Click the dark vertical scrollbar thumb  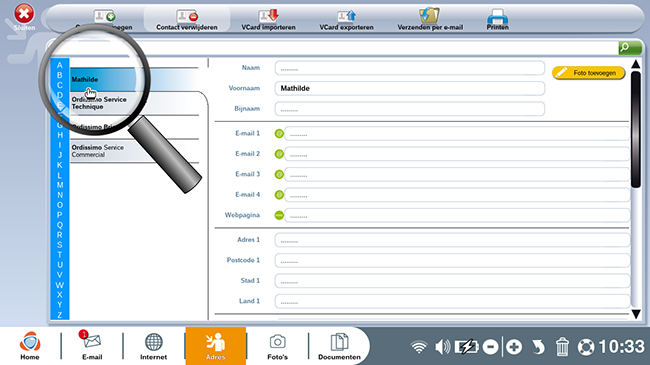pyautogui.click(x=636, y=129)
